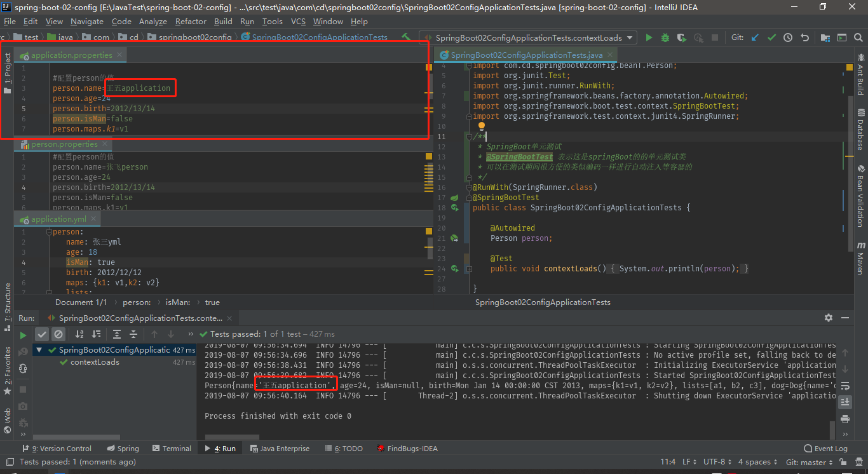Toggle soft-wrap in the console

pyautogui.click(x=845, y=386)
